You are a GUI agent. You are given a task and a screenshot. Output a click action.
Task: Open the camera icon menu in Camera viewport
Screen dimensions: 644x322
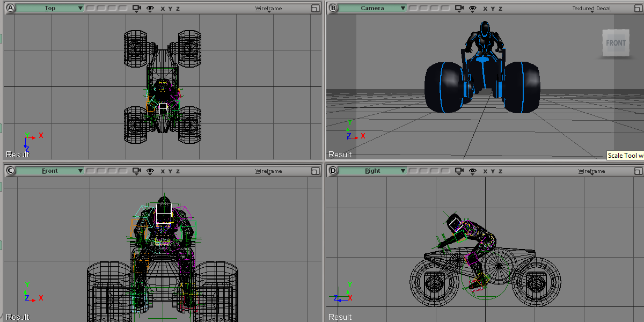[459, 9]
